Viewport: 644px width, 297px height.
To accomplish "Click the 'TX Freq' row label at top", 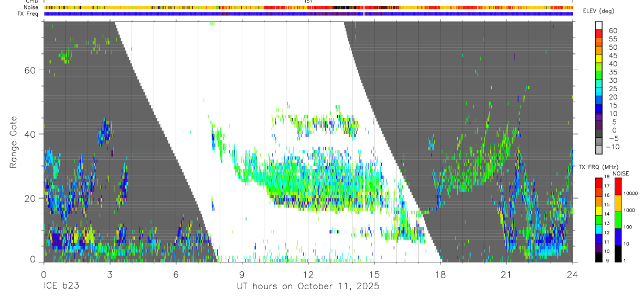I will (x=29, y=14).
